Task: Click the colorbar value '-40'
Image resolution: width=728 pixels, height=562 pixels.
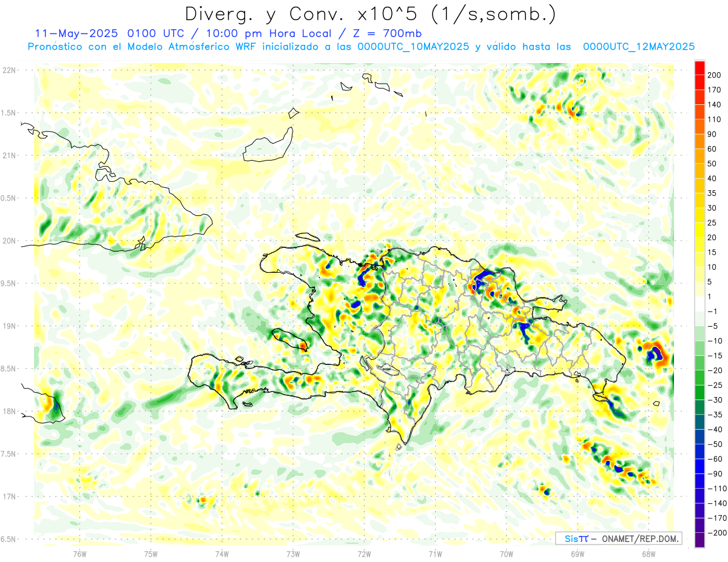Action: point(715,430)
